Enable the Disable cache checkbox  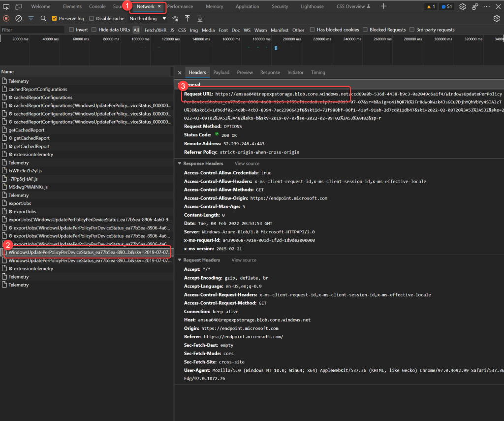click(x=92, y=18)
